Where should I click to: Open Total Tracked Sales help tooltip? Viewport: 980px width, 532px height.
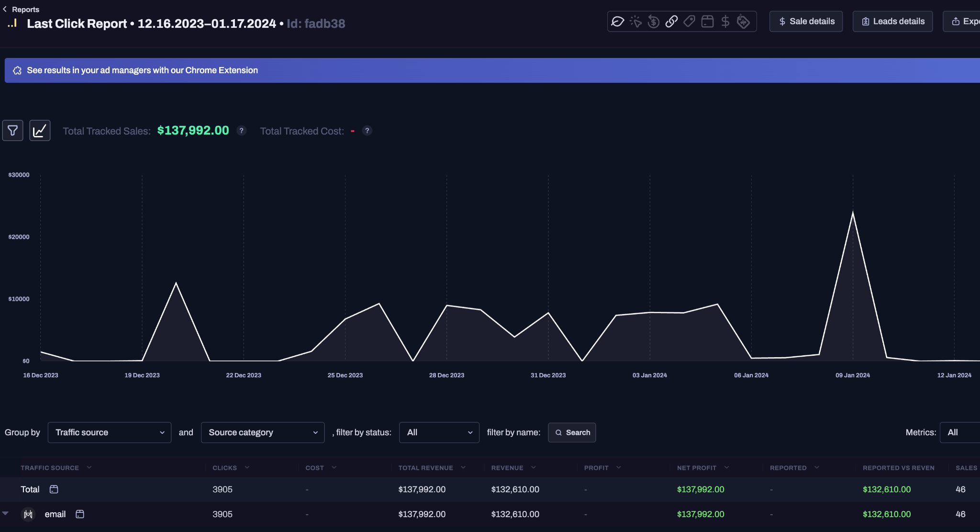(x=242, y=131)
